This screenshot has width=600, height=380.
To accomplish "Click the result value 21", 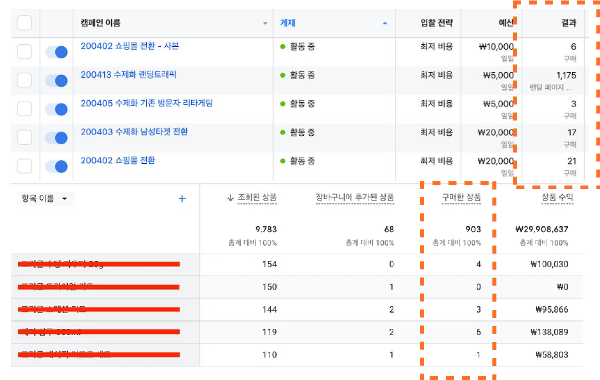I will coord(572,161).
